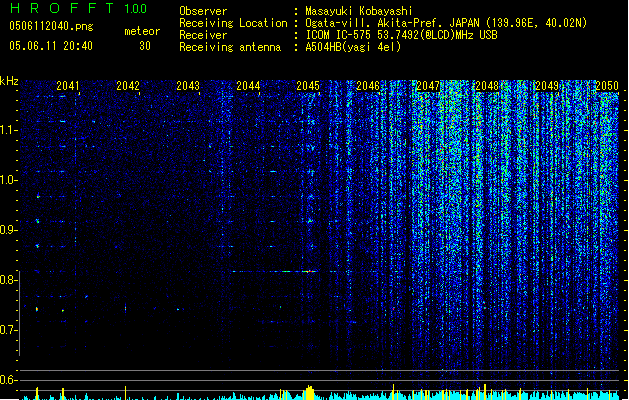
Task: Select the Ogata-vill. Akita-Pref. JAPAN location text
Action: 446,23
